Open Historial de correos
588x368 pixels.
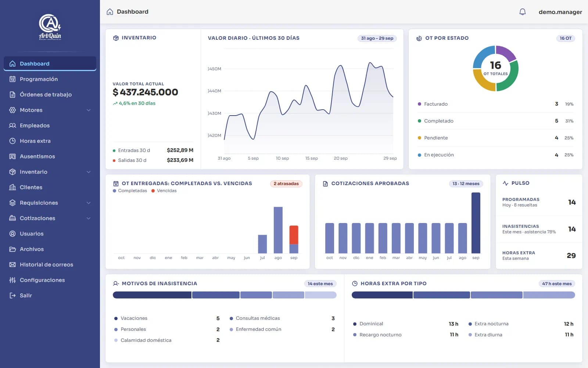coord(50,265)
